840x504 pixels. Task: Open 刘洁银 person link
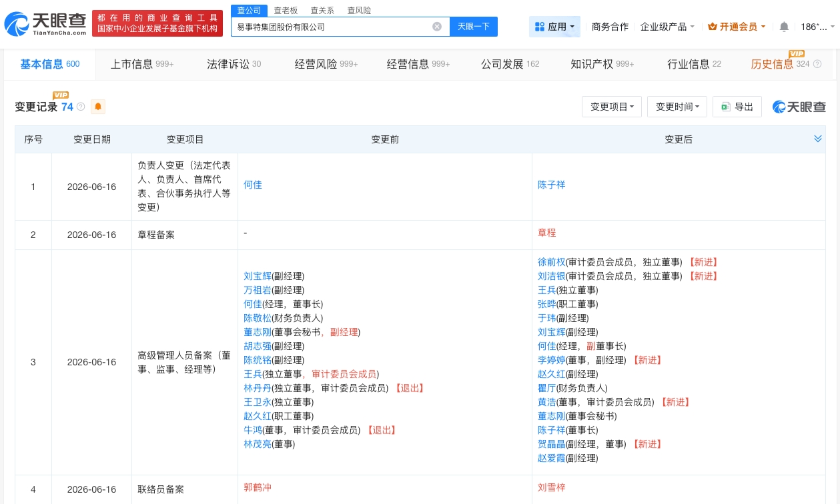click(552, 276)
